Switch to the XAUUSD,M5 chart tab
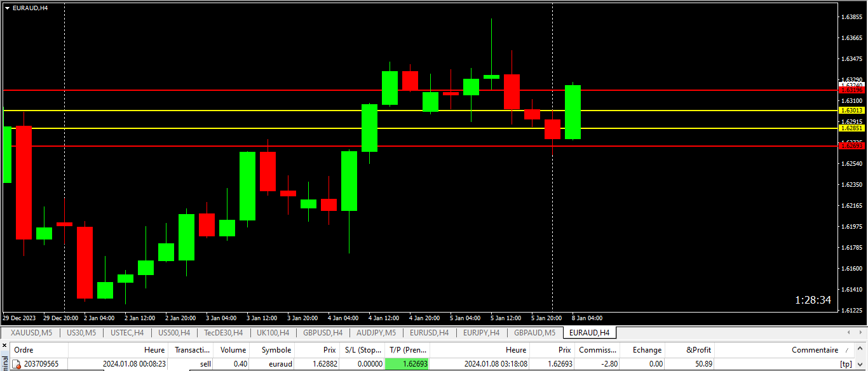The height and width of the screenshot is (371, 868). pos(31,333)
